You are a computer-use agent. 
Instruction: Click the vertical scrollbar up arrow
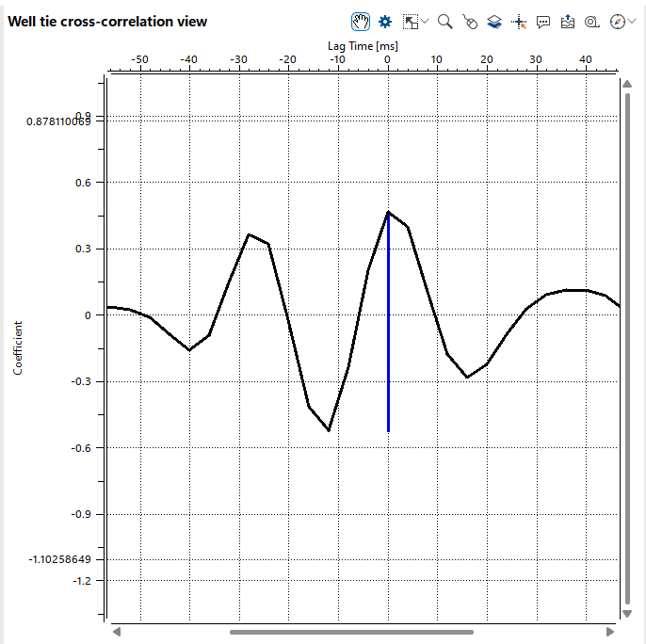pos(627,84)
